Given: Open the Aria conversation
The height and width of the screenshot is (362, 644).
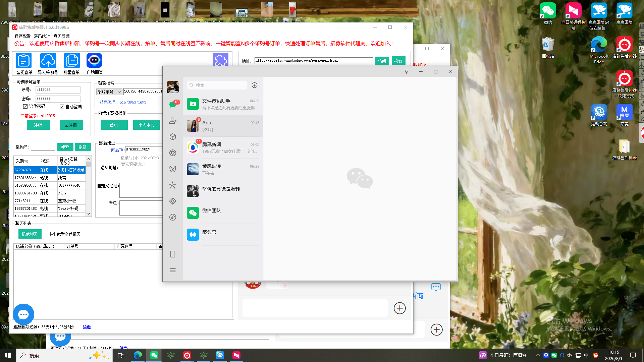Looking at the screenshot, I should pyautogui.click(x=223, y=126).
